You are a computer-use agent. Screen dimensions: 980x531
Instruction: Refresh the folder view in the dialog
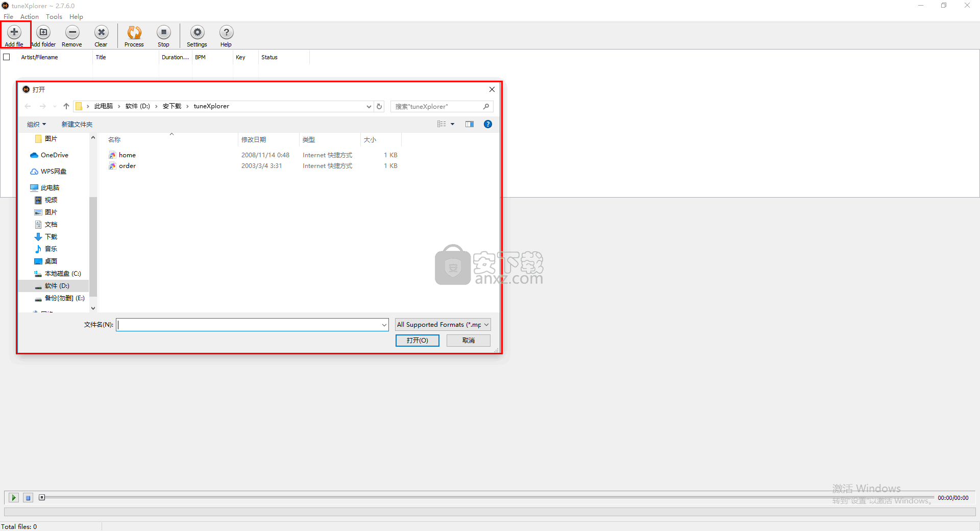[x=379, y=106]
